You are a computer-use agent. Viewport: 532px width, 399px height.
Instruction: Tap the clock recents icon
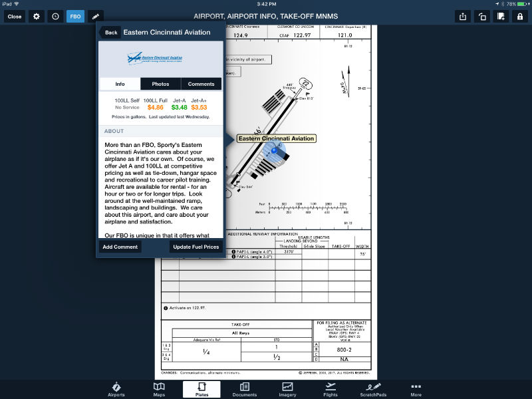56,16
